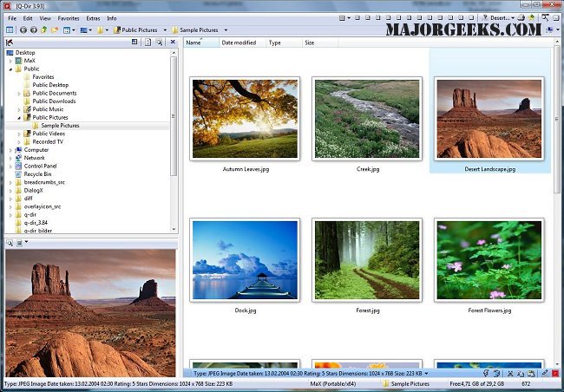The width and height of the screenshot is (564, 392).
Task: Open the Favorites menu
Action: (69, 17)
